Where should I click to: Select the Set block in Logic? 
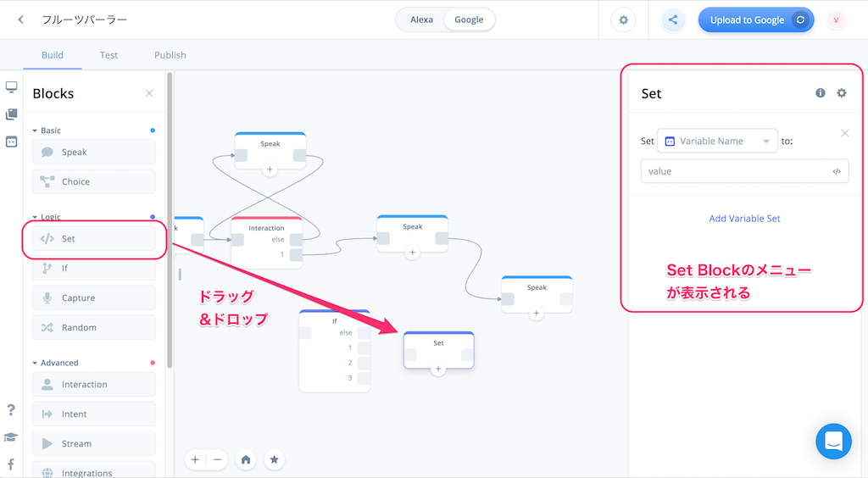coord(93,238)
